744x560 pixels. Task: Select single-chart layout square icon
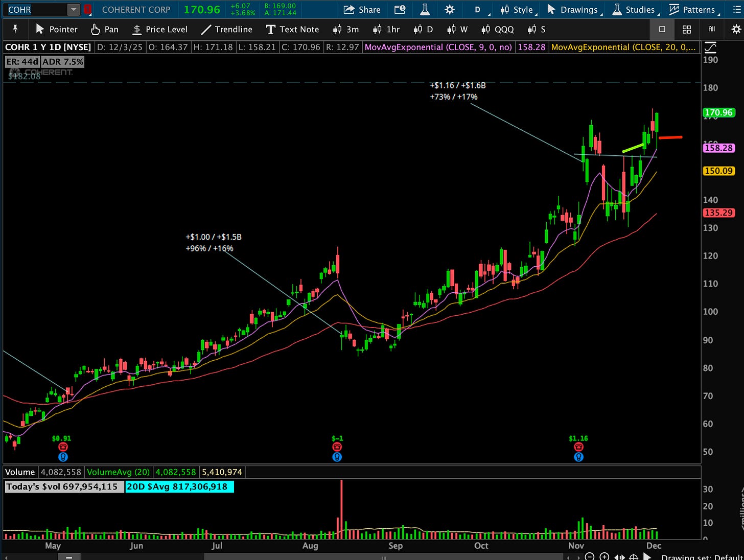(662, 29)
